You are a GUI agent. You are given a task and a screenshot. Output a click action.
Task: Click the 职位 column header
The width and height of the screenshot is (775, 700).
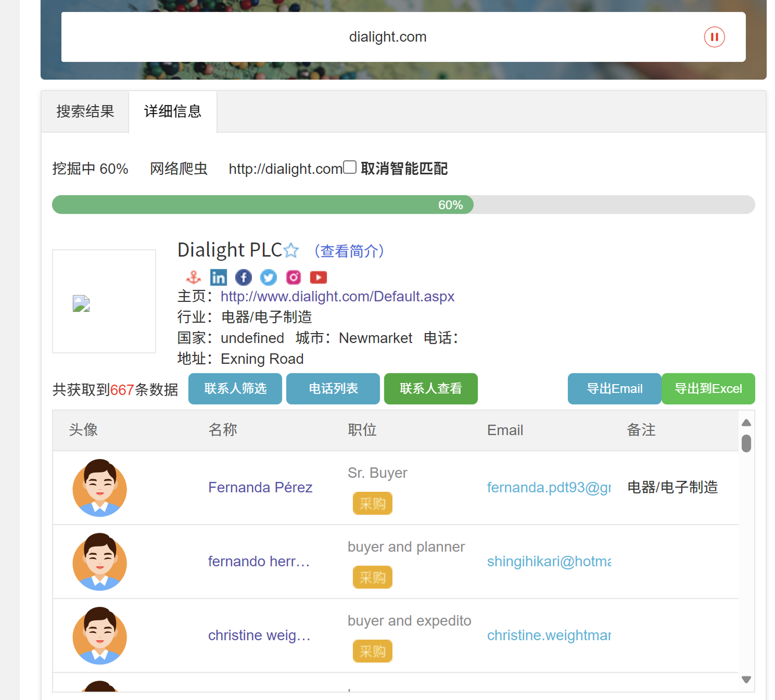pos(362,430)
